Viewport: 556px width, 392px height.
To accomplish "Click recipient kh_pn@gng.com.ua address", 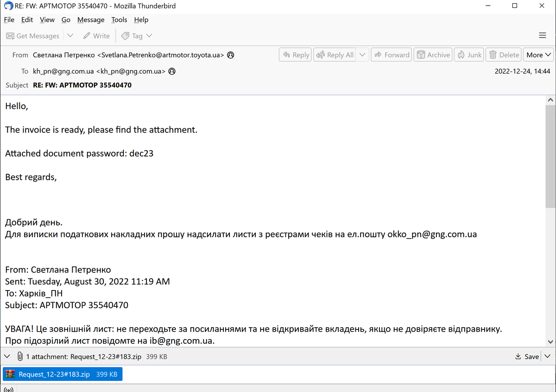I will click(x=99, y=71).
